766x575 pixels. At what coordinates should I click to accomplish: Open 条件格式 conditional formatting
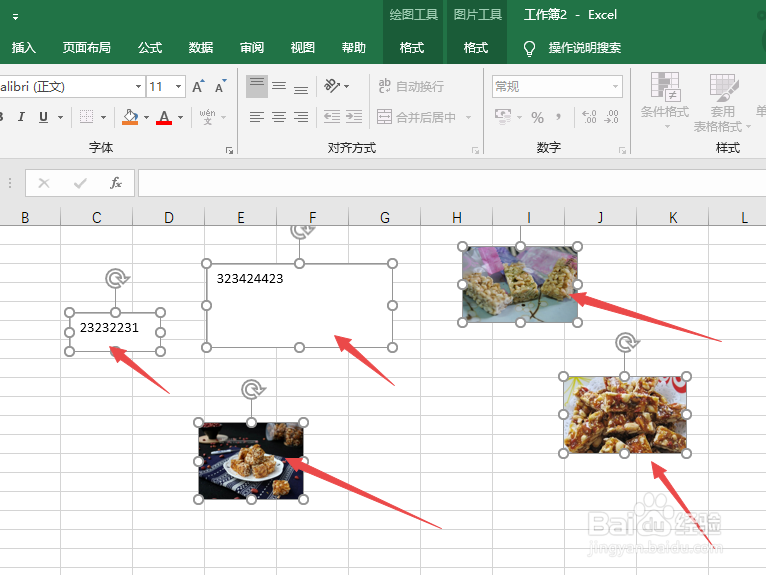665,100
